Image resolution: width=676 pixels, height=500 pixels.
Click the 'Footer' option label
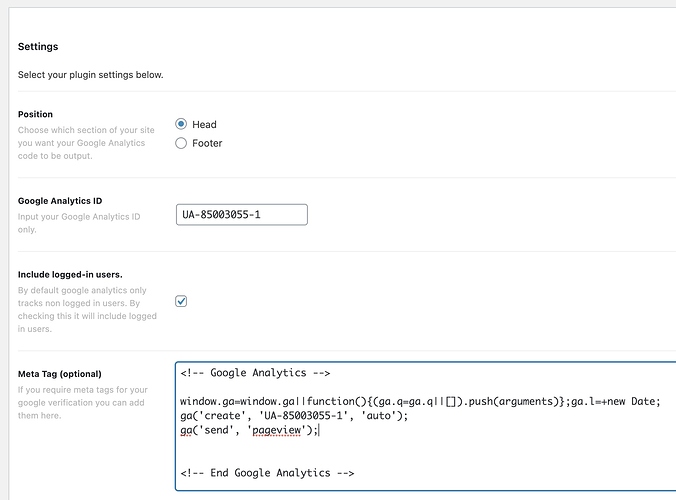[x=207, y=143]
